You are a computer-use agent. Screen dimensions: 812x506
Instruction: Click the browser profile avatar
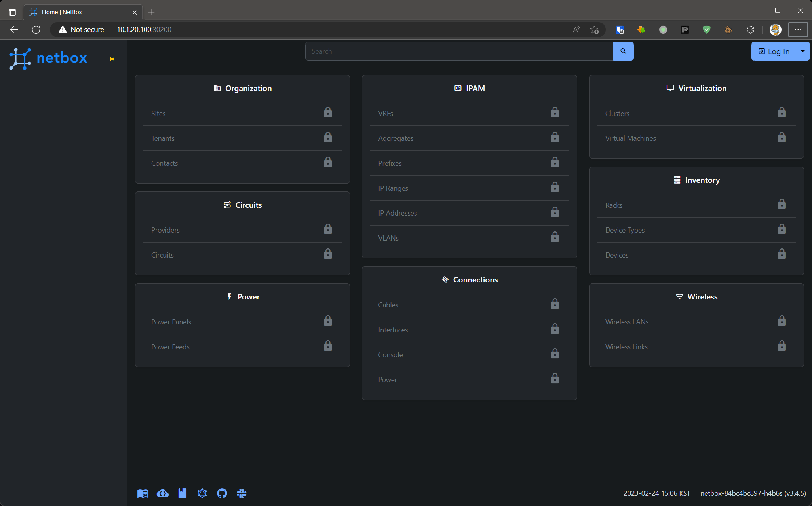click(775, 30)
